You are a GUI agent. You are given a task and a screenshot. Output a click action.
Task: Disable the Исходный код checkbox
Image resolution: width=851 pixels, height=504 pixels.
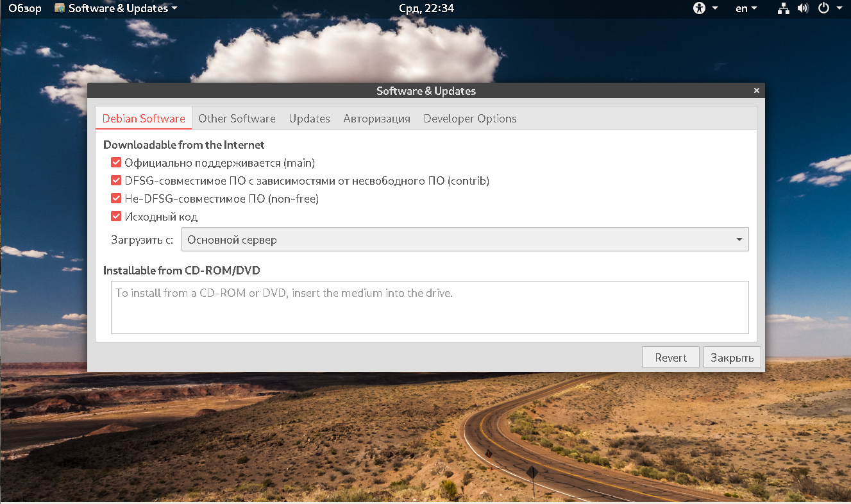(x=116, y=217)
